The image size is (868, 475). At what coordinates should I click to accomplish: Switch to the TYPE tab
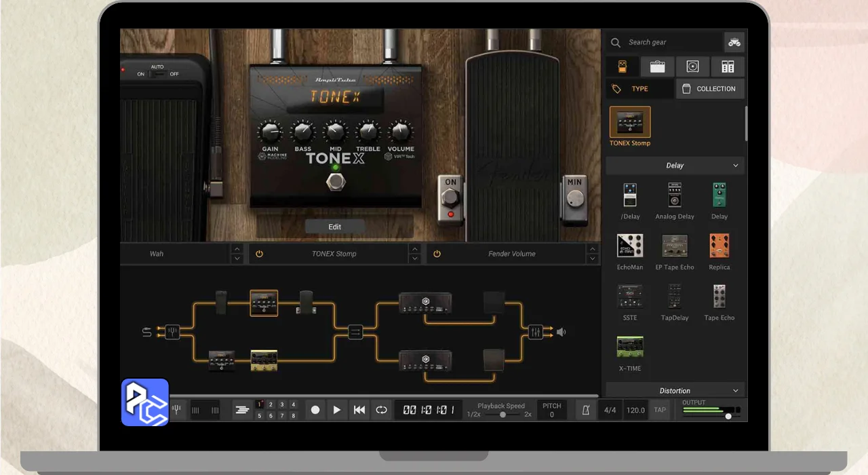pyautogui.click(x=639, y=89)
